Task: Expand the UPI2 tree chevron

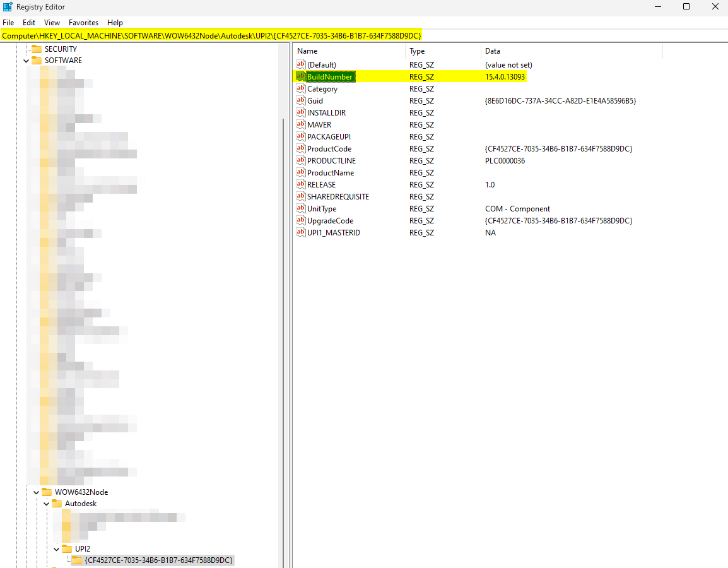Action: (56, 548)
